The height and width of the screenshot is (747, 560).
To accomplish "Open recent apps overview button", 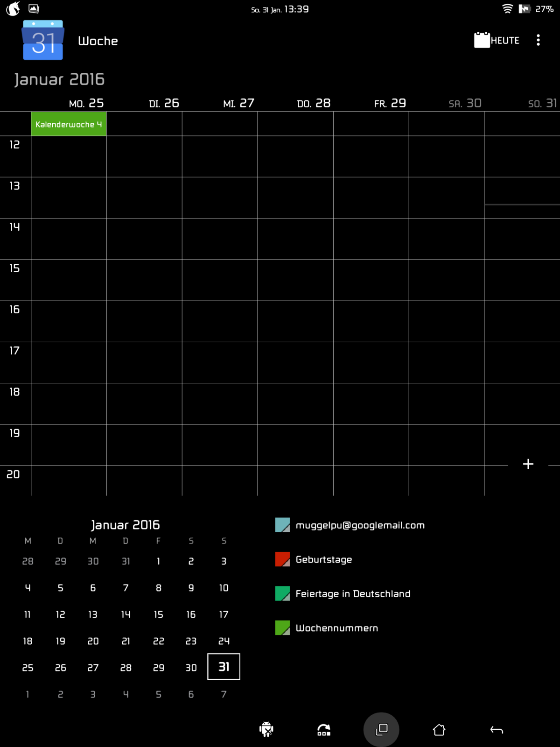I will pyautogui.click(x=381, y=729).
